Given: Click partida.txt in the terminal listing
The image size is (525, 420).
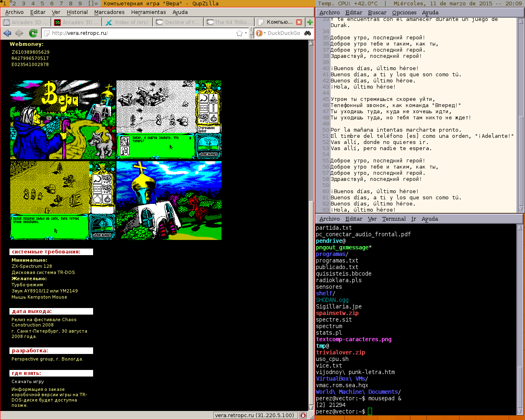Looking at the screenshot, I should tap(334, 228).
